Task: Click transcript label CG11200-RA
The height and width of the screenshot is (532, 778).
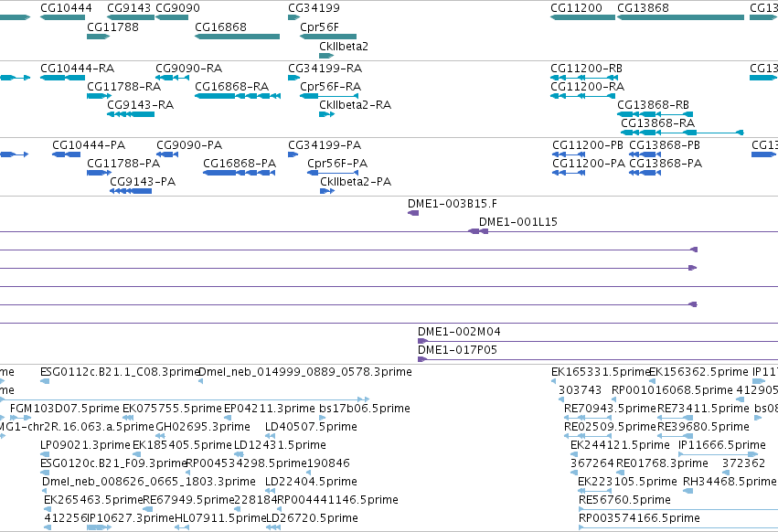Action: tap(588, 86)
